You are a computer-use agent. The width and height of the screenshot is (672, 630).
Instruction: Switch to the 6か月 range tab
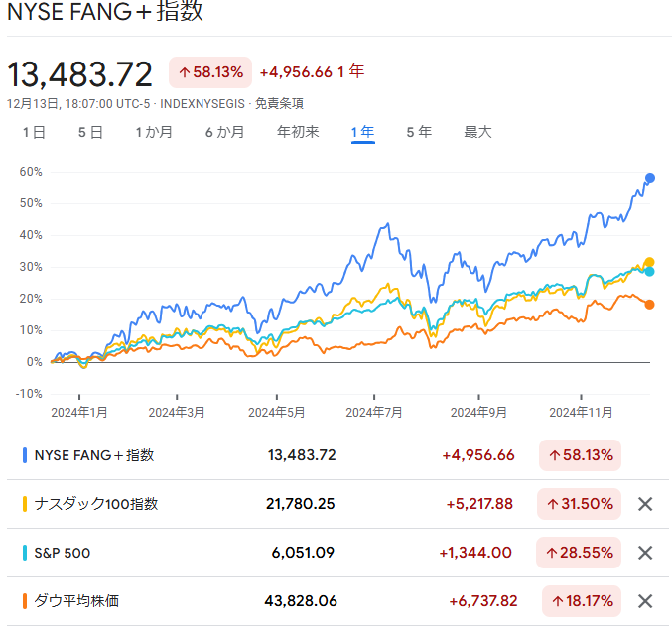pyautogui.click(x=224, y=132)
